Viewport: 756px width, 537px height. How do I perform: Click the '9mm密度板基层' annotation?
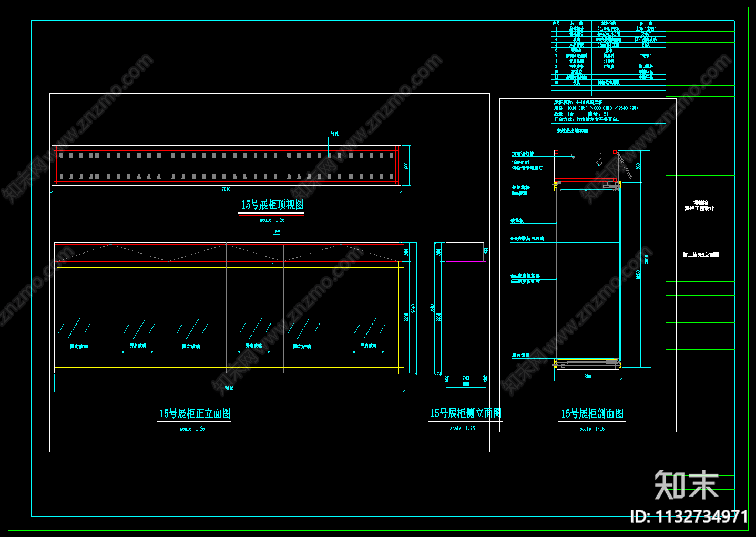pos(525,276)
